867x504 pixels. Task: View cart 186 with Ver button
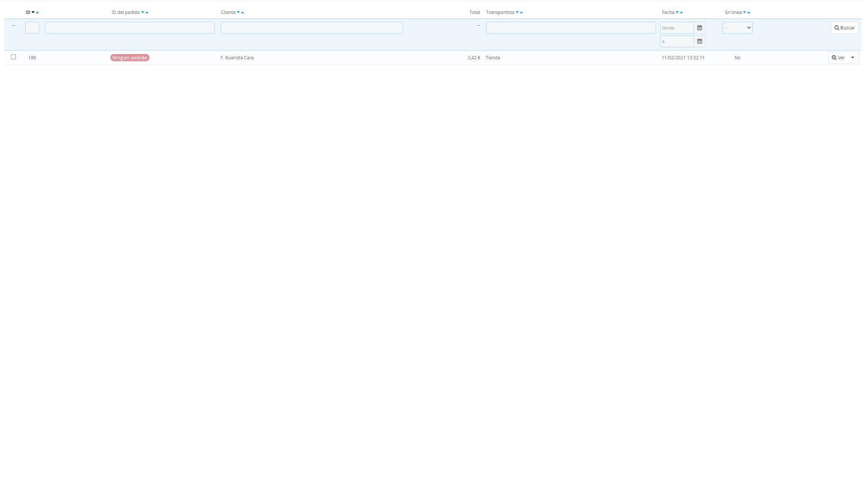pos(839,58)
